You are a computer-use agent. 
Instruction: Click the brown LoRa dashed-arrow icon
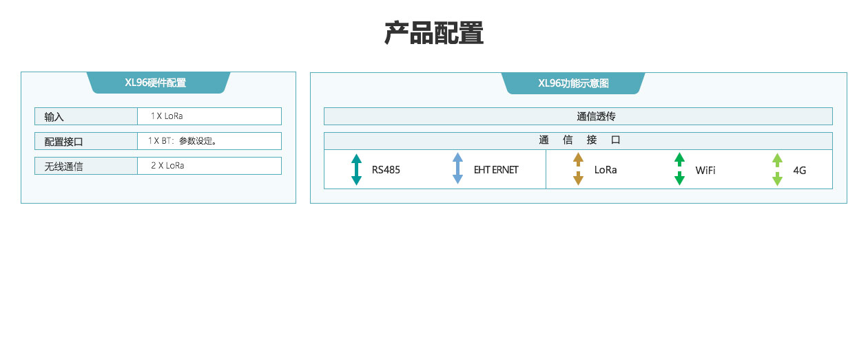(x=578, y=169)
